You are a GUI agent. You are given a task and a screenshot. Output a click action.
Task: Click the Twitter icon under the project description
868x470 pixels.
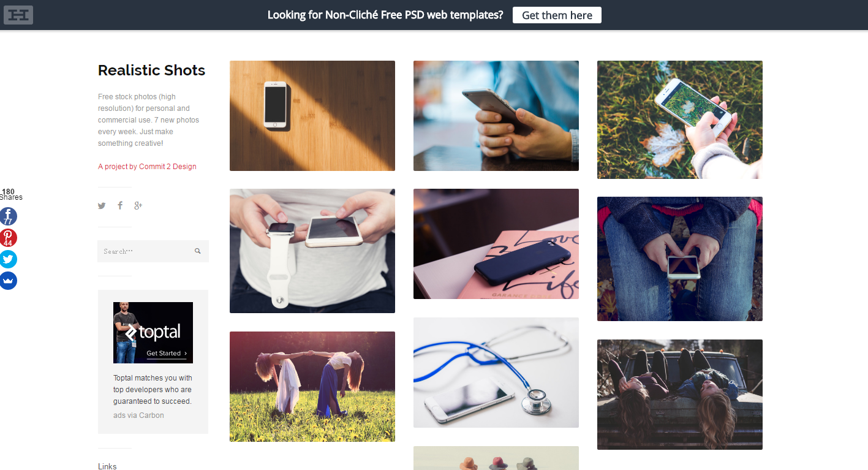coord(102,206)
